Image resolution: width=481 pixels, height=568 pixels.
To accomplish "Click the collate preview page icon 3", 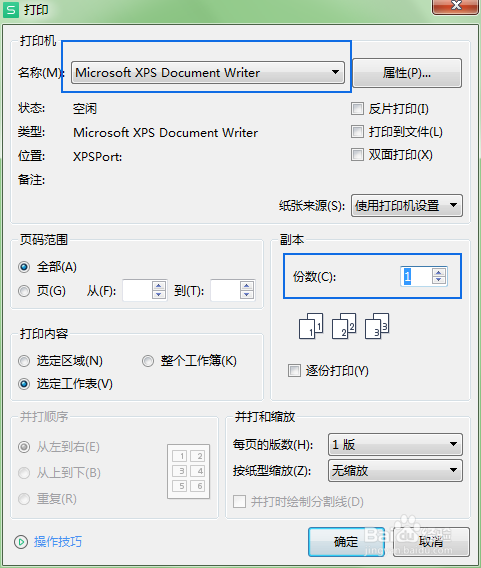I will click(x=377, y=326).
